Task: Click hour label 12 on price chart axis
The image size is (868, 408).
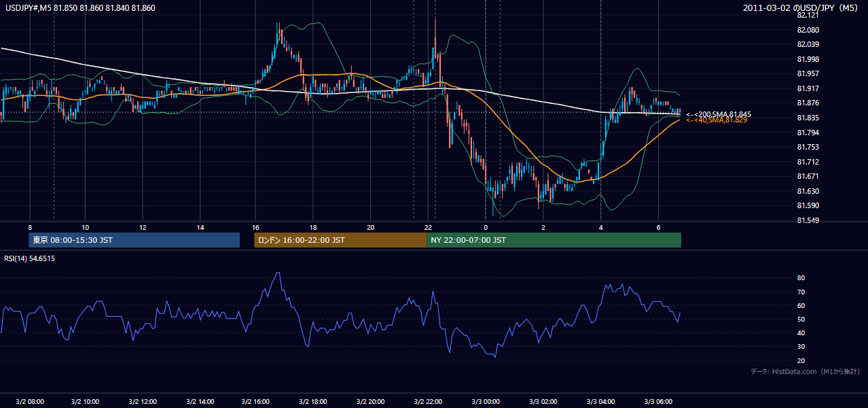Action: pos(143,226)
